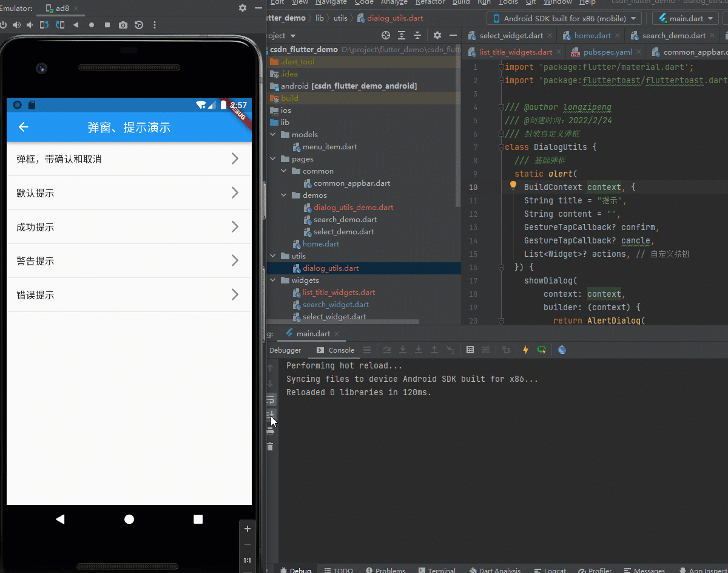The width and height of the screenshot is (728, 573).
Task: Click Flutter Hot Reload lightning icon
Action: point(525,350)
